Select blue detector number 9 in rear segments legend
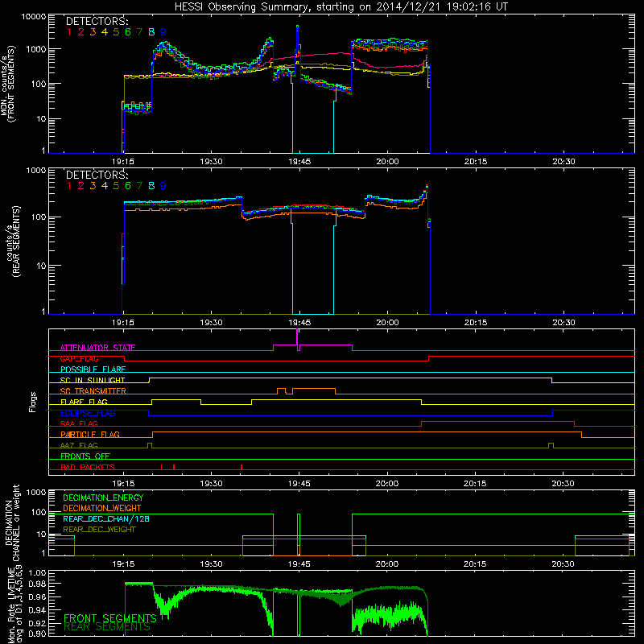The width and height of the screenshot is (644, 644). [163, 186]
